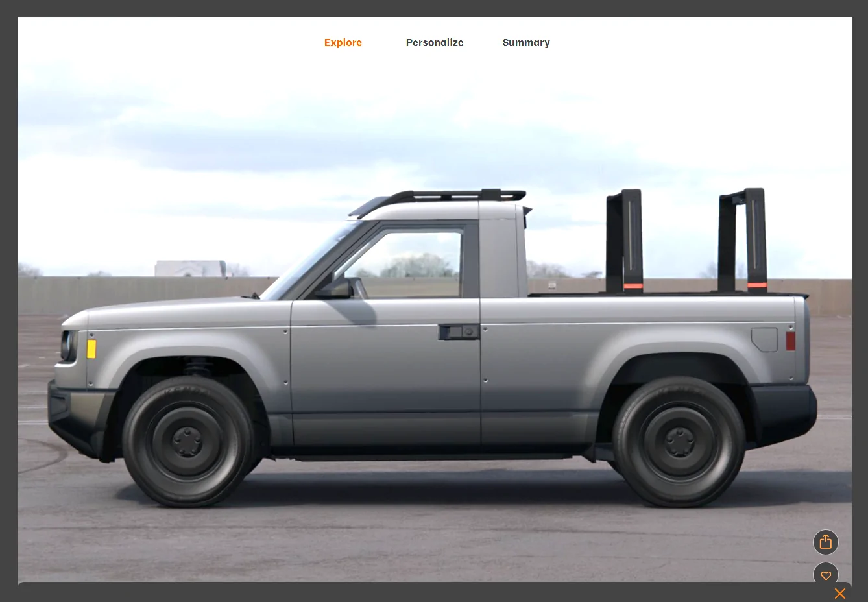Image resolution: width=868 pixels, height=602 pixels.
Task: Click the yellow marker on the front fender
Action: (91, 349)
